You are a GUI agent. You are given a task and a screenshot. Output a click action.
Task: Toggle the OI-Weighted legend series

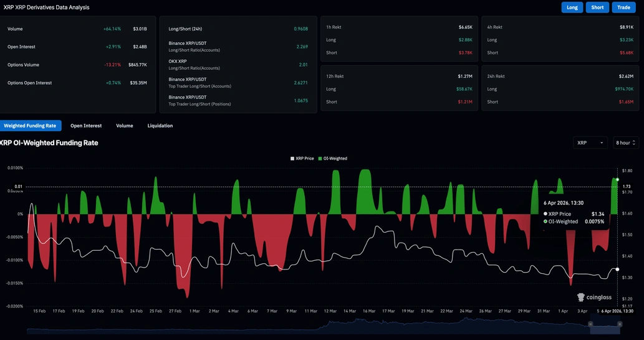(335, 158)
